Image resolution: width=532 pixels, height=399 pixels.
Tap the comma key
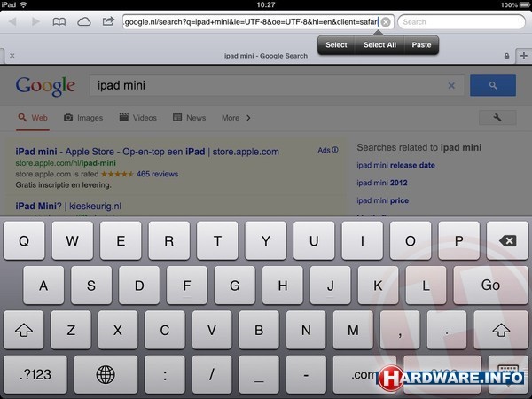(x=400, y=330)
